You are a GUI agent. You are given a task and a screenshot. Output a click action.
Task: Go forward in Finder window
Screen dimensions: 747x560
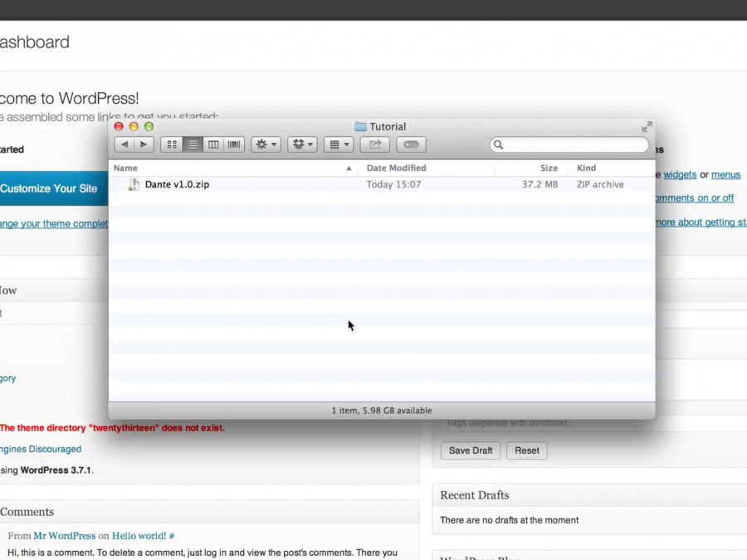click(x=144, y=144)
